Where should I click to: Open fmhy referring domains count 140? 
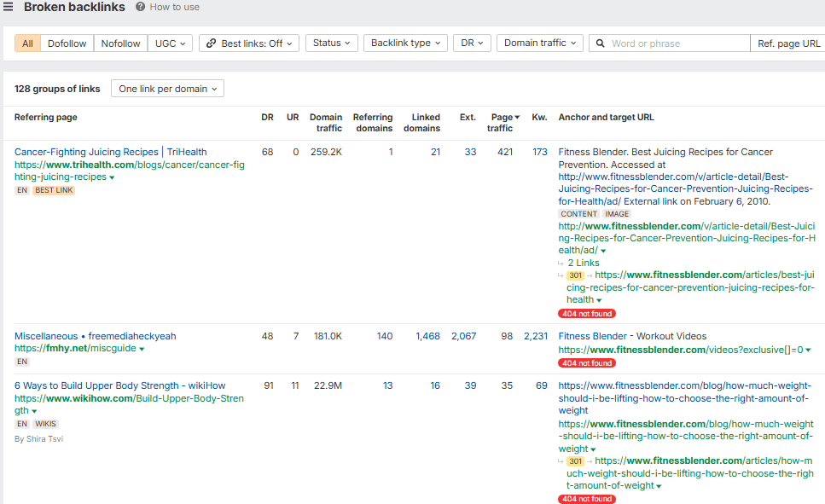(385, 336)
